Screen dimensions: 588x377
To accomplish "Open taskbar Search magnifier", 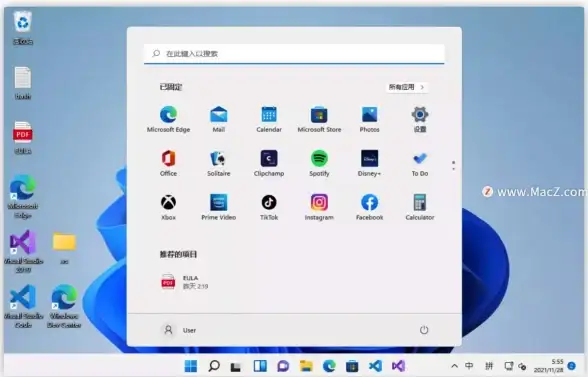I will (214, 366).
